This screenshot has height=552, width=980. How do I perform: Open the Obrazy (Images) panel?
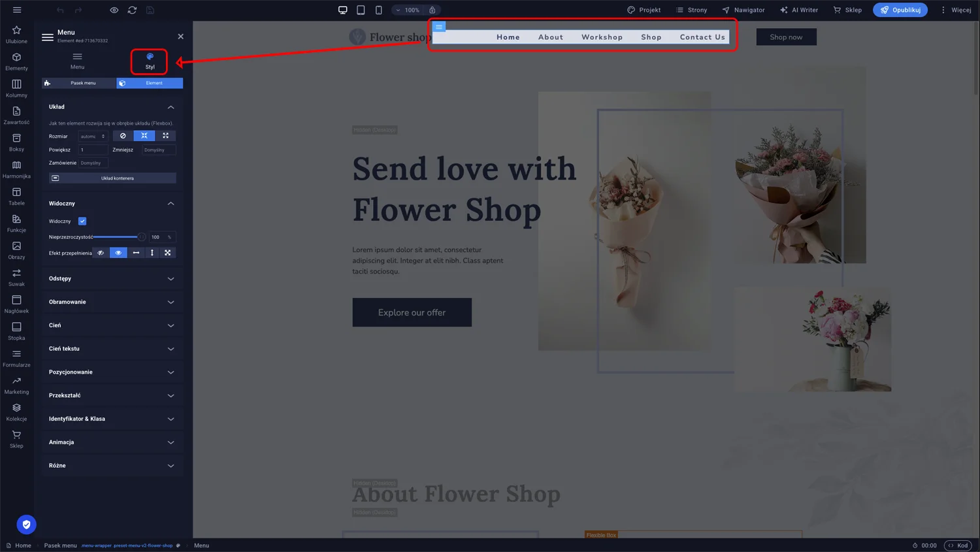pyautogui.click(x=16, y=250)
